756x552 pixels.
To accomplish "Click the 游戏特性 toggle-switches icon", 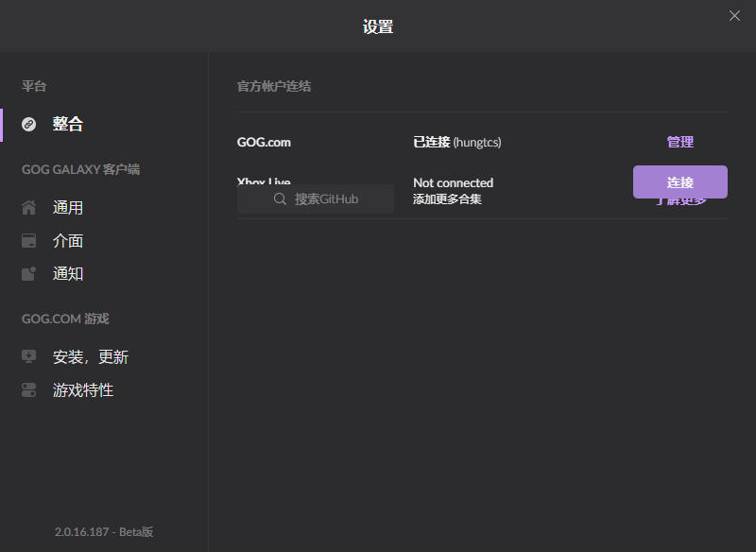I will (29, 389).
